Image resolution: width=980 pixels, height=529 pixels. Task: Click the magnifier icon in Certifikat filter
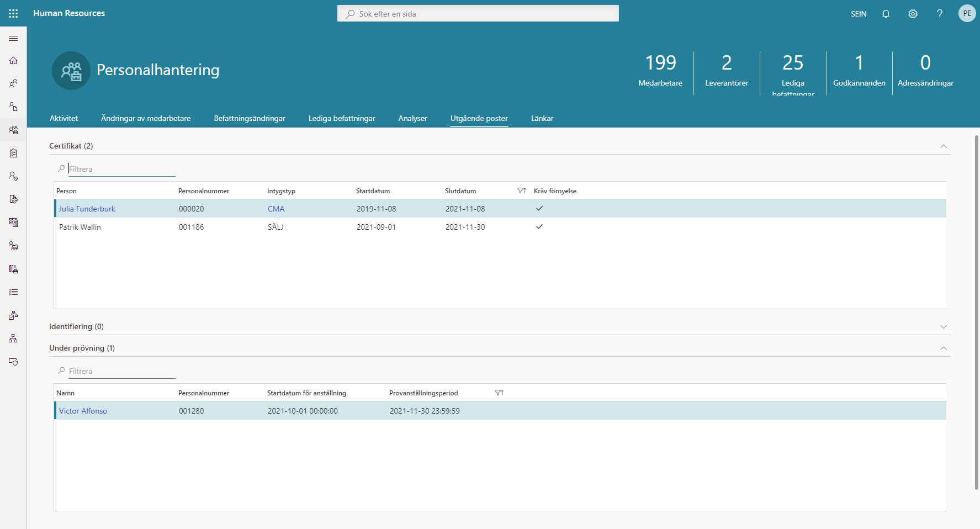[x=61, y=168]
